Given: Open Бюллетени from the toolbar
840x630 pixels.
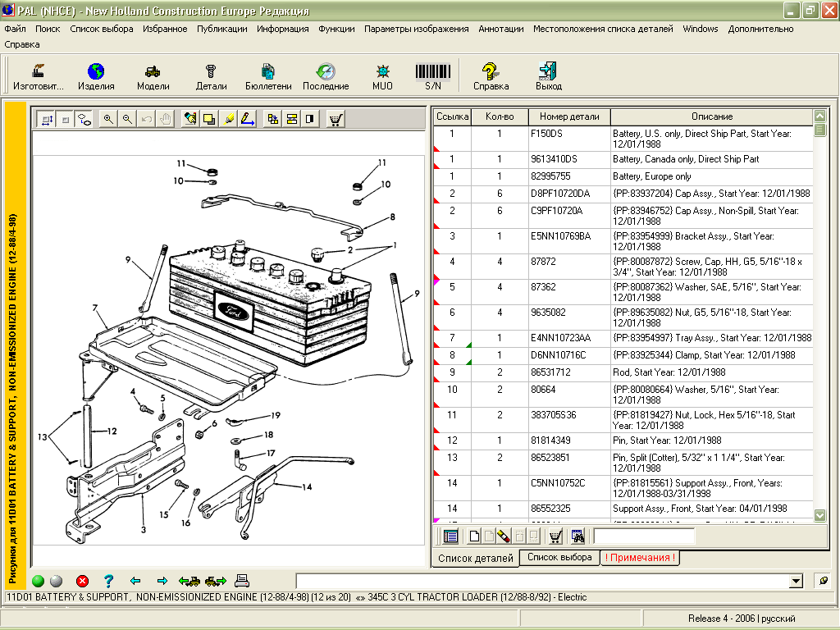Looking at the screenshot, I should pos(268,76).
